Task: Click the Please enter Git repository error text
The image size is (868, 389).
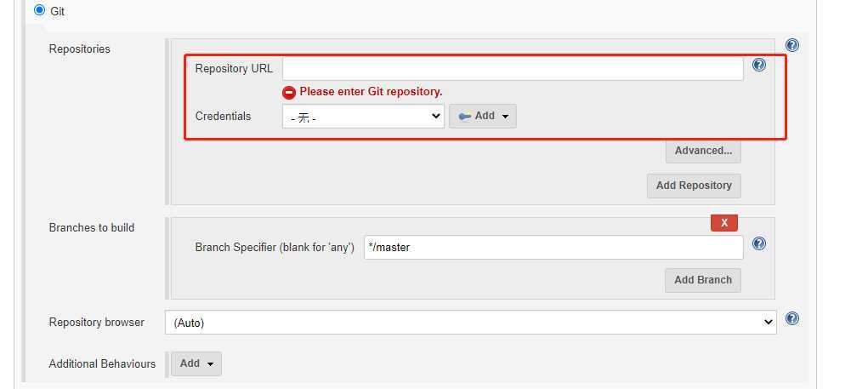Action: click(x=371, y=92)
